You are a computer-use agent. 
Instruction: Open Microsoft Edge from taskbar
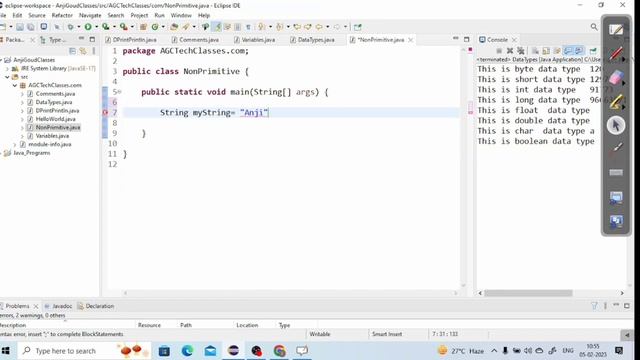(187, 351)
